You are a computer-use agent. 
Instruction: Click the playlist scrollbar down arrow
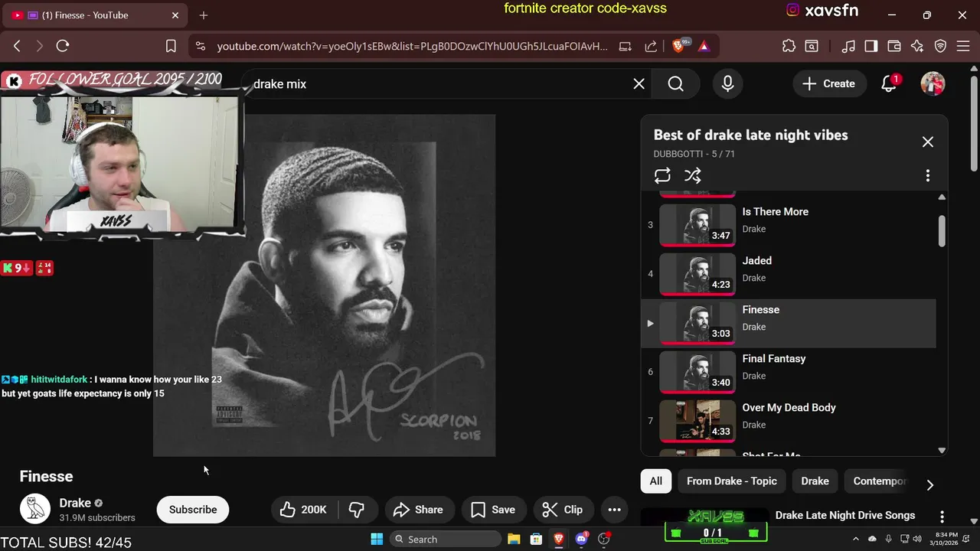click(942, 451)
